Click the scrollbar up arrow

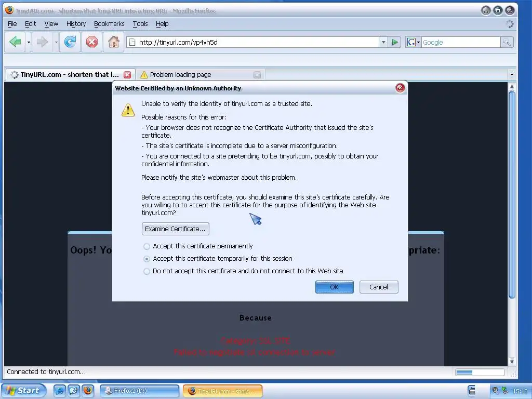(512, 87)
